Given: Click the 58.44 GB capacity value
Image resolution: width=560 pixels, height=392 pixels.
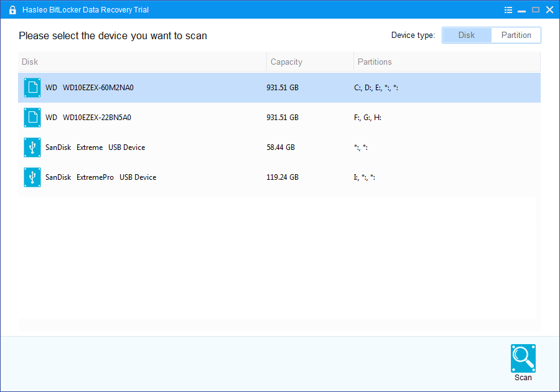Looking at the screenshot, I should (281, 147).
